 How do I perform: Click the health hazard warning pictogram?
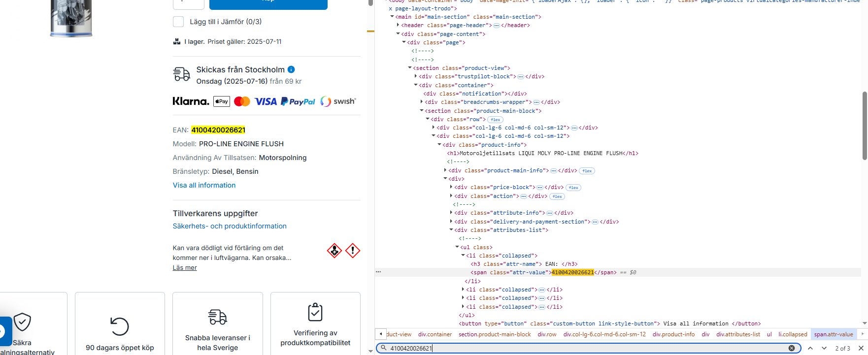click(x=334, y=251)
